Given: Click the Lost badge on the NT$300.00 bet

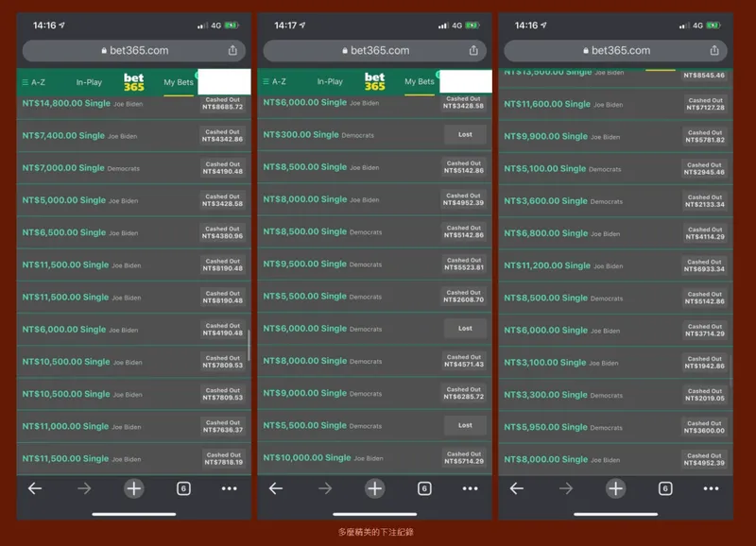Looking at the screenshot, I should coord(465,134).
